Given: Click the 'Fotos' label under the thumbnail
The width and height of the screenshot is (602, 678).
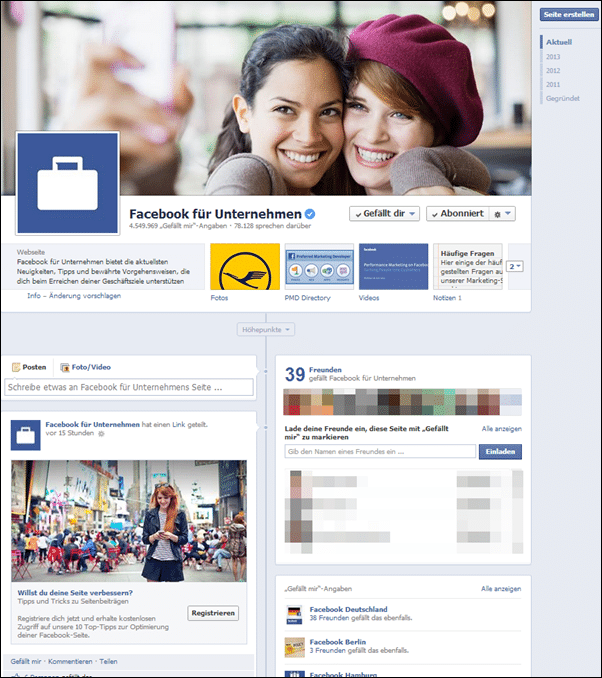Looking at the screenshot, I should (219, 298).
